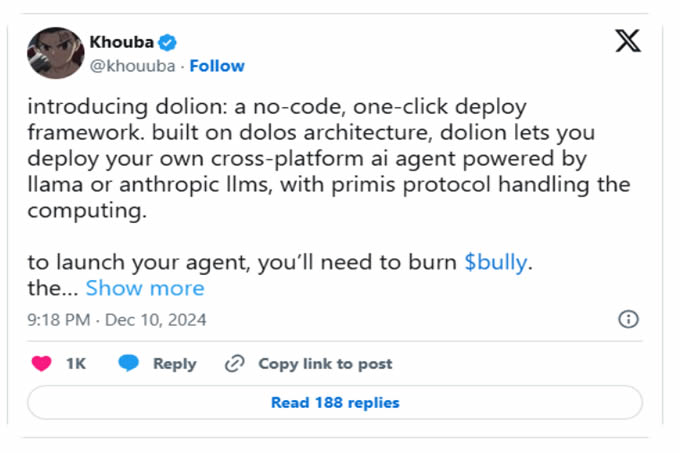Image resolution: width=680 pixels, height=453 pixels.
Task: Open the $bully cashtag link
Action: click(x=498, y=263)
